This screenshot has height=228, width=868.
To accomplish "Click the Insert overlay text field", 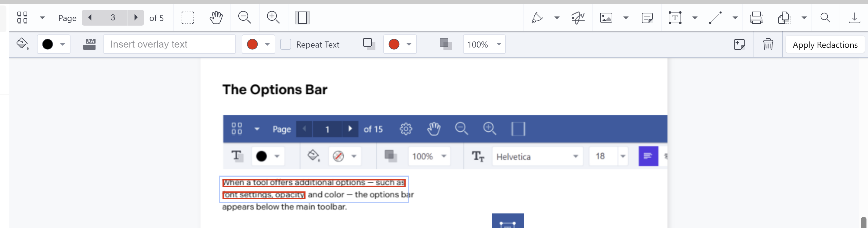I will point(169,45).
